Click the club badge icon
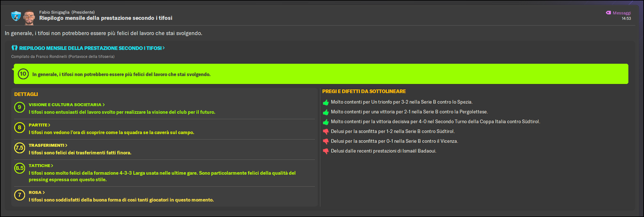The width and height of the screenshot is (644, 217). [x=16, y=16]
